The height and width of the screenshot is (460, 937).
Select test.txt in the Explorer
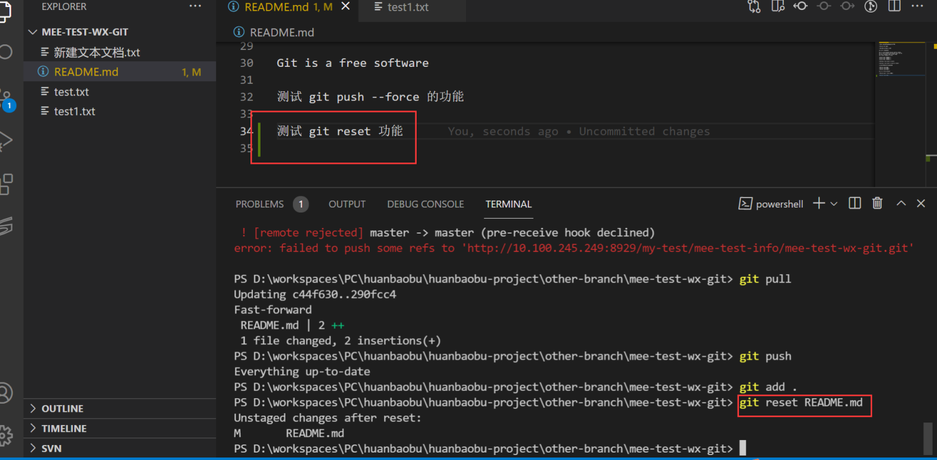click(71, 91)
